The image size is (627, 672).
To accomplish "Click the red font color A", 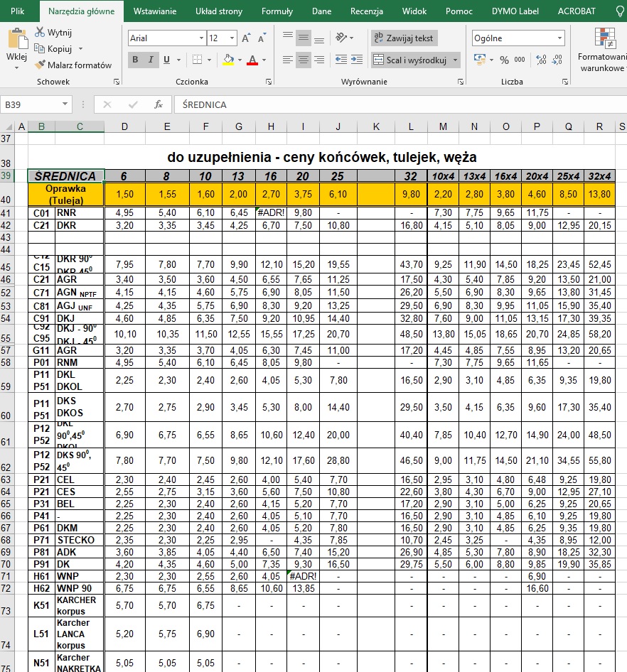I will click(x=252, y=60).
